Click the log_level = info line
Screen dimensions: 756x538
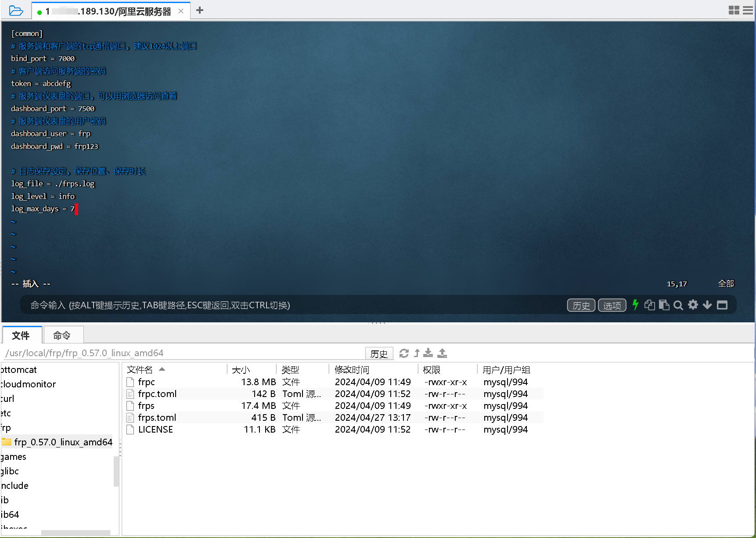[x=43, y=196]
